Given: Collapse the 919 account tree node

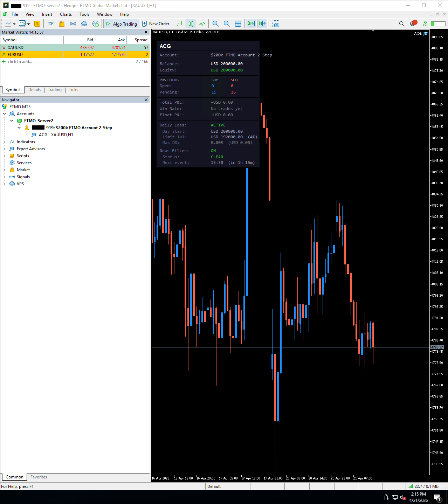Looking at the screenshot, I should point(19,128).
